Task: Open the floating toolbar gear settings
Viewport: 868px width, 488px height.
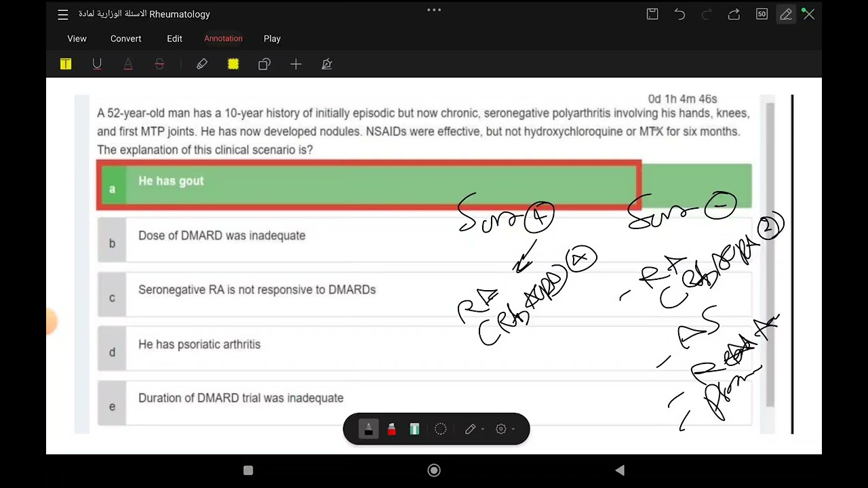Action: (x=501, y=429)
